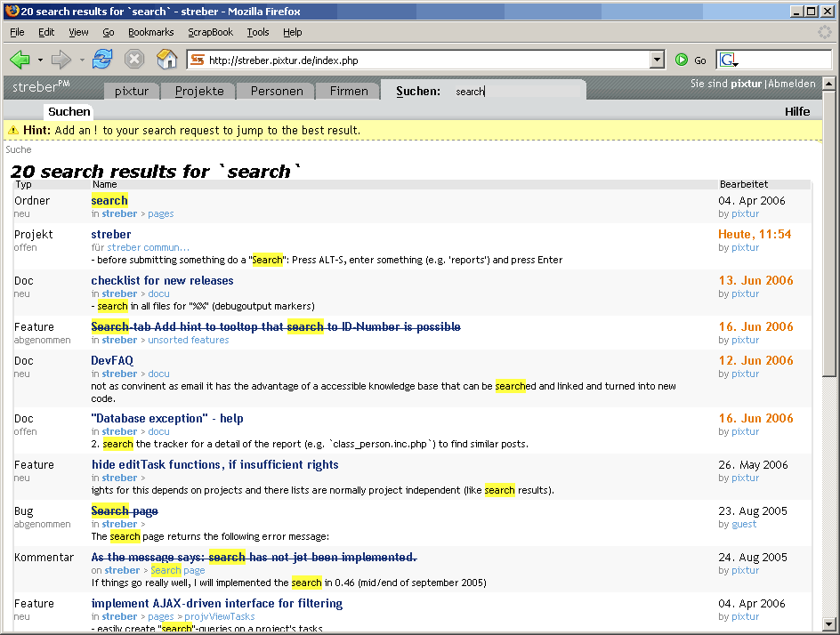Open the View menu
Image resolution: width=840 pixels, height=635 pixels.
click(x=78, y=32)
